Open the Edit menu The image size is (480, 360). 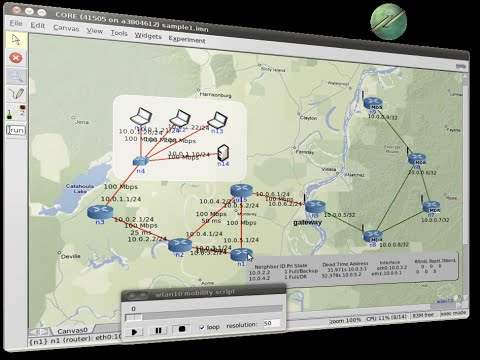tap(37, 25)
